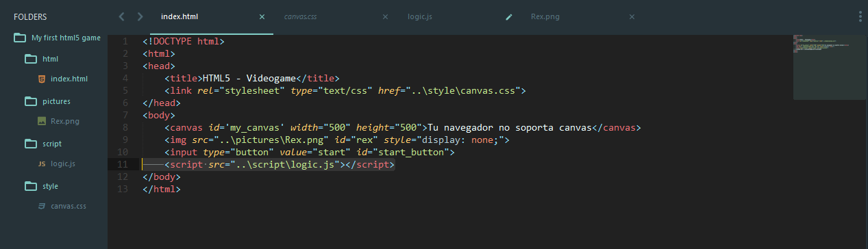
Task: Collapse the pictures folder label
Action: point(56,101)
